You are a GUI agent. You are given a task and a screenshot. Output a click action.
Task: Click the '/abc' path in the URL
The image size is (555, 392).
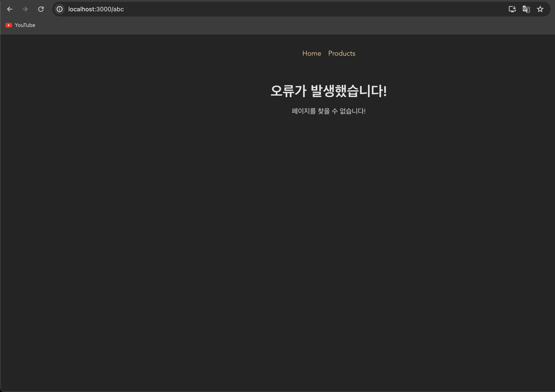pos(118,9)
